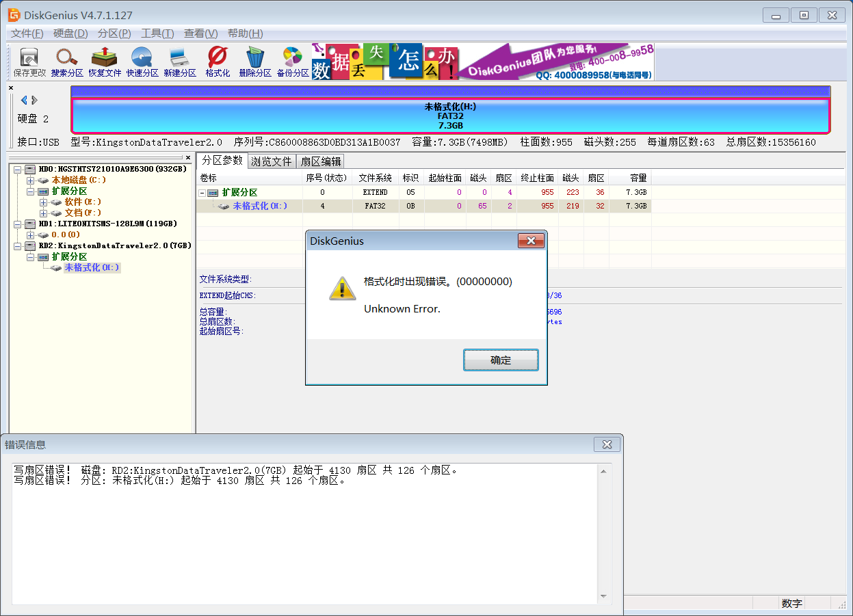Collapse the RD2 Kingston tree node

[17, 245]
